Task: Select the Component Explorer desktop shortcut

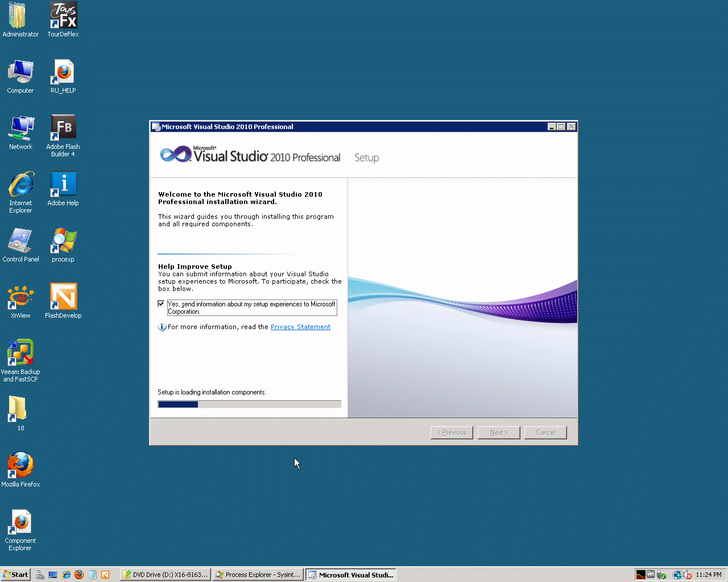Action: 20,530
